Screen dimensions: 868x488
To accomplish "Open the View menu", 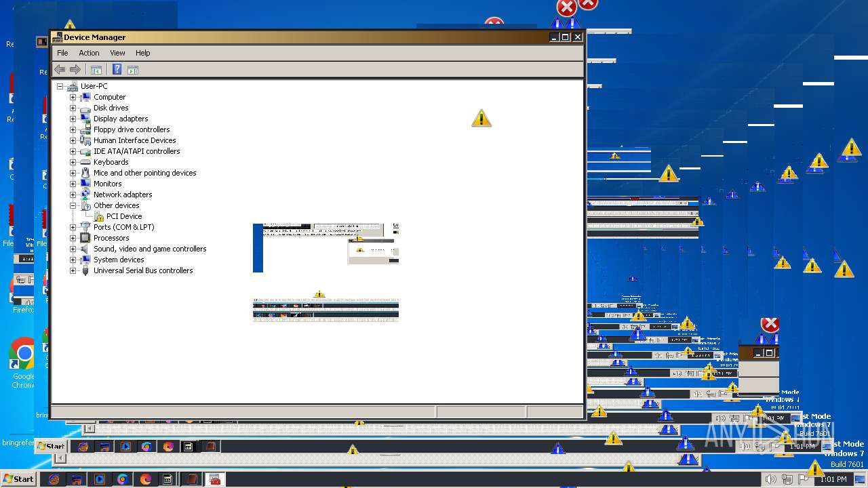I will [x=117, y=53].
